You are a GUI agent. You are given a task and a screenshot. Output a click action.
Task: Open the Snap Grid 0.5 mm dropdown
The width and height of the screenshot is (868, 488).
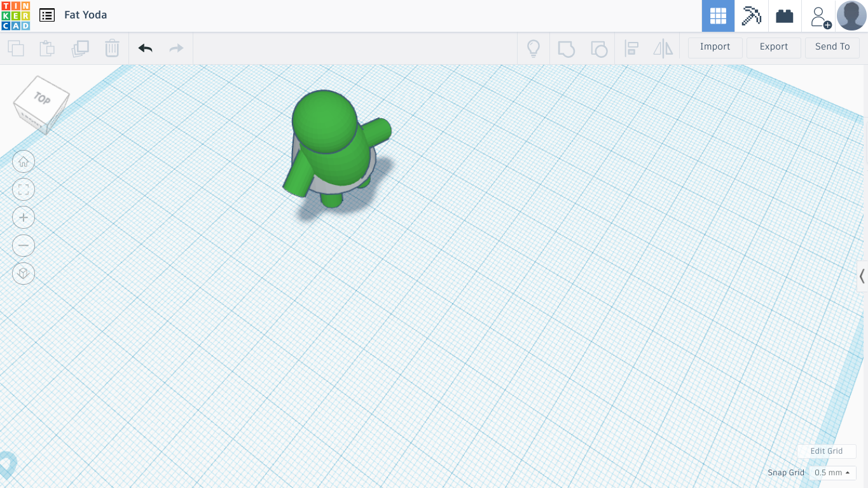tap(832, 473)
